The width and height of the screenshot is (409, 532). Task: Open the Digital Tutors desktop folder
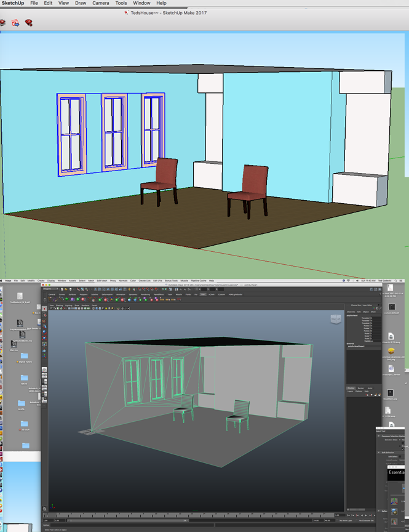[24, 356]
